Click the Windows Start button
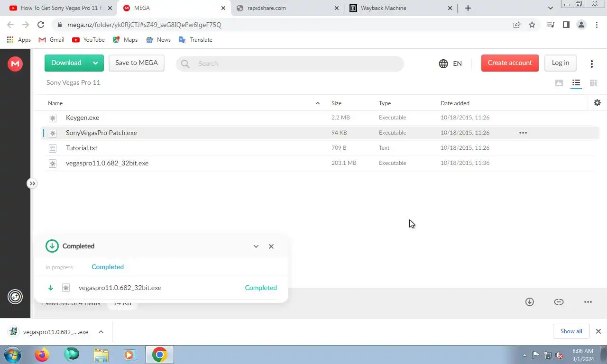The height and width of the screenshot is (364, 607). (x=12, y=355)
